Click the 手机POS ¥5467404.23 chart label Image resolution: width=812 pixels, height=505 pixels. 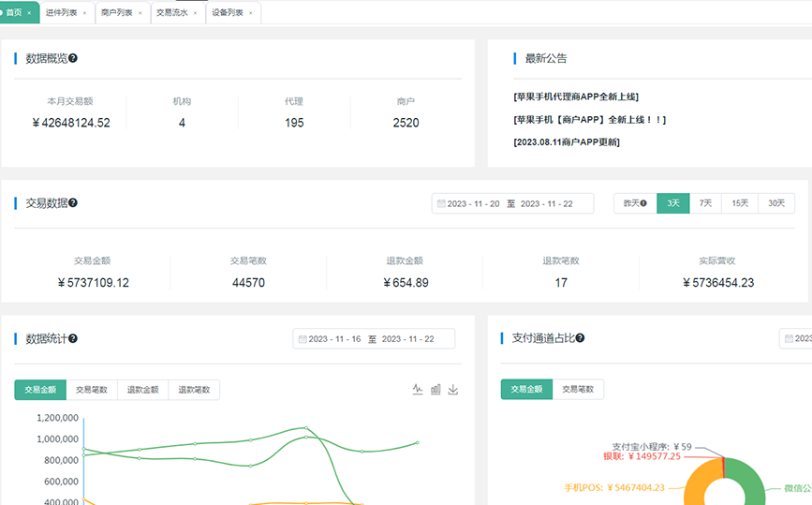coord(614,487)
